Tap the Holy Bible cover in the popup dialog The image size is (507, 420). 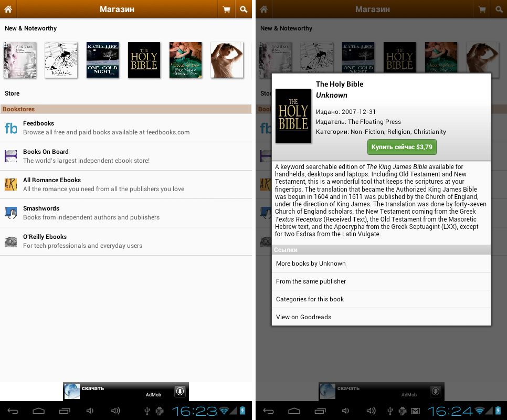tap(293, 115)
